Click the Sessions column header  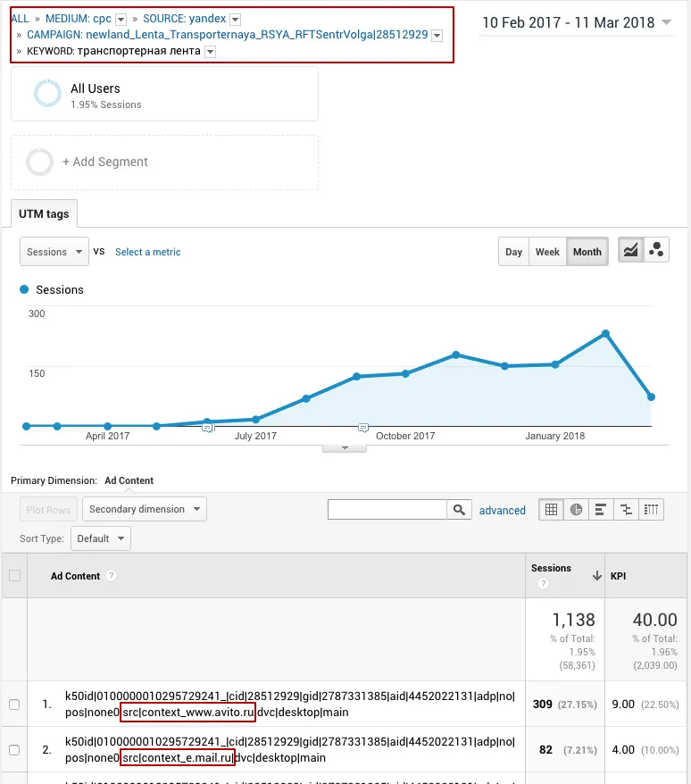click(565, 576)
